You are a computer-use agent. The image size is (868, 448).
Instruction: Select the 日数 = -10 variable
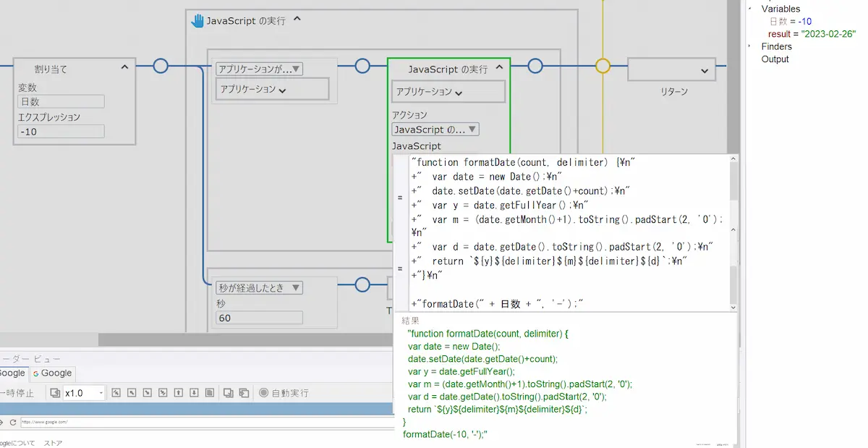coord(791,22)
